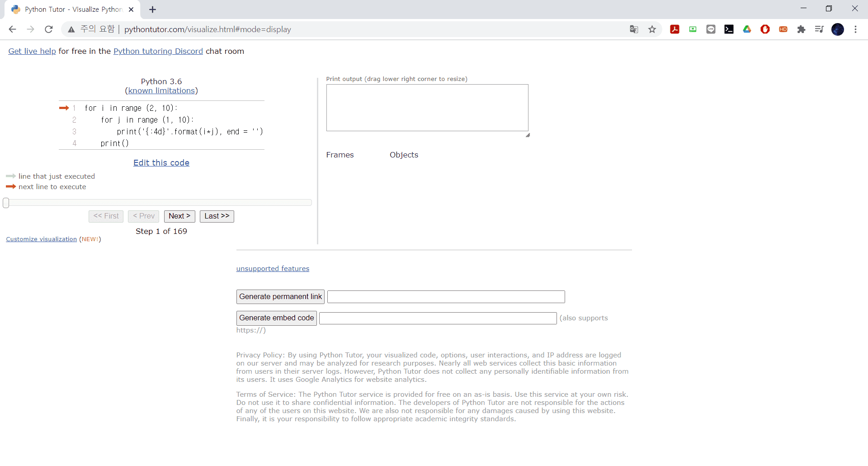
Task: Open the Adobe Acrobat extension
Action: pyautogui.click(x=675, y=29)
